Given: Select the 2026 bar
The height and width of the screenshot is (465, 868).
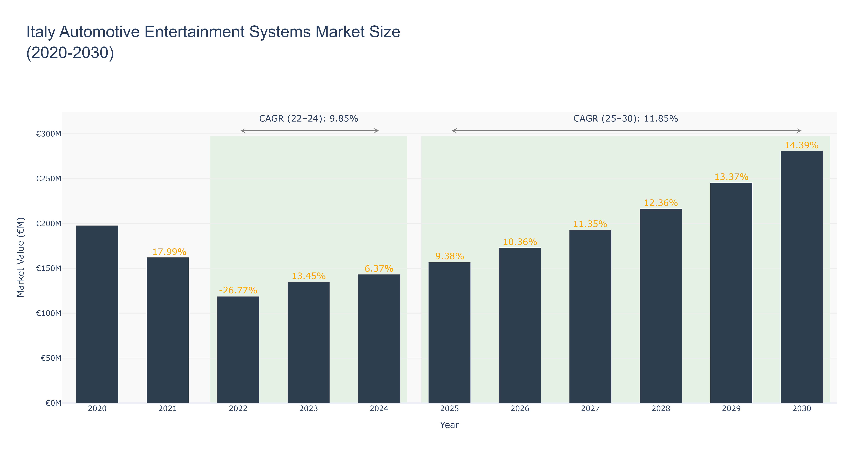Looking at the screenshot, I should (x=520, y=325).
